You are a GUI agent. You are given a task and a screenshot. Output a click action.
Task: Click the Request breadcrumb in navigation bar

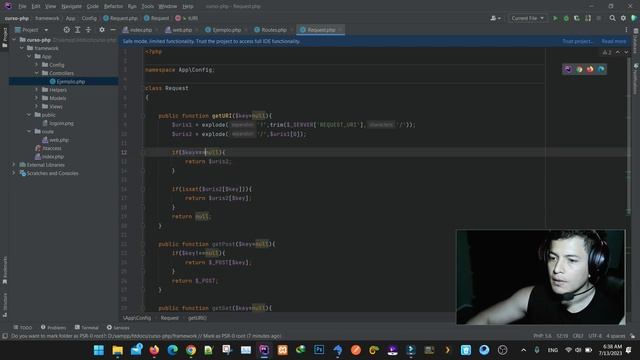pyautogui.click(x=156, y=18)
